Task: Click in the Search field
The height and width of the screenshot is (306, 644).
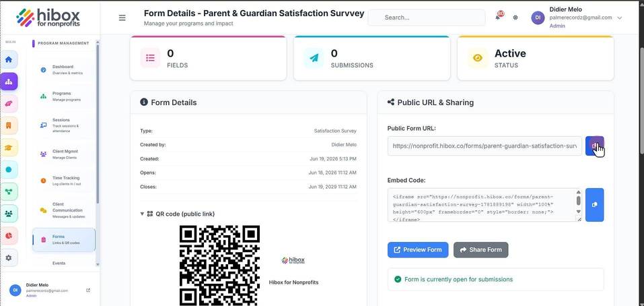Action: click(427, 18)
